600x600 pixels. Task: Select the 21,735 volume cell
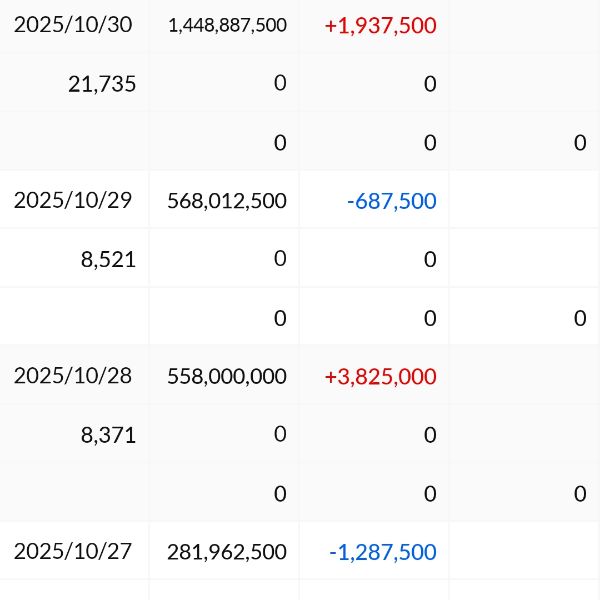(102, 84)
